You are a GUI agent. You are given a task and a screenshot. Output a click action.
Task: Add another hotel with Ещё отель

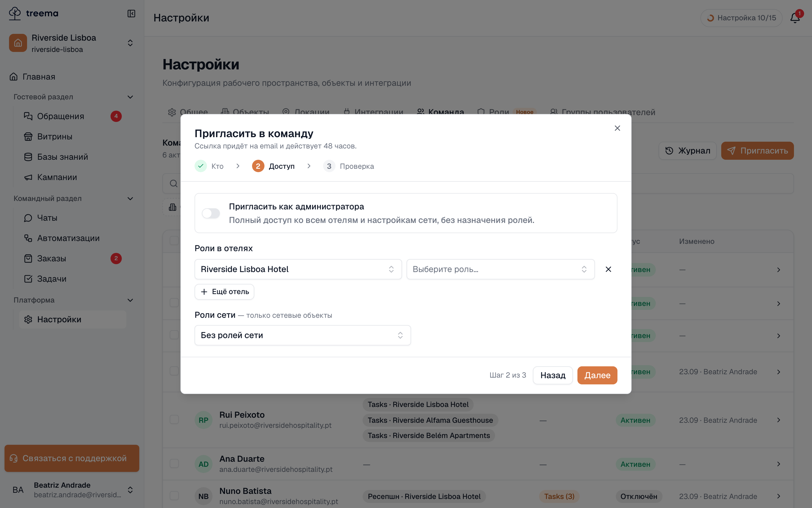(224, 292)
